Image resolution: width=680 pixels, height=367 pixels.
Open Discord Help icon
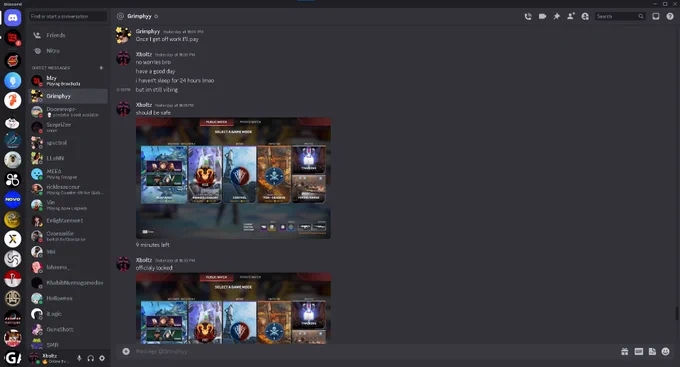(x=670, y=16)
